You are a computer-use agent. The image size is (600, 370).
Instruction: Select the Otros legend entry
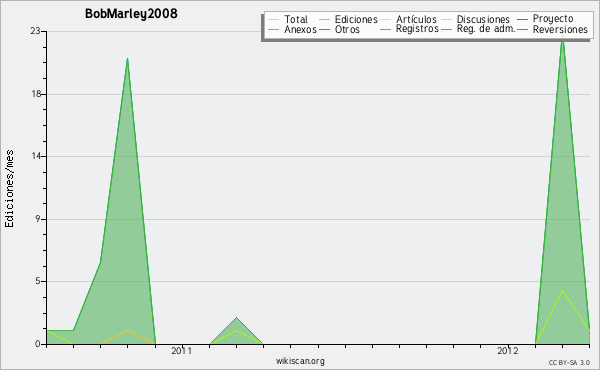[347, 29]
